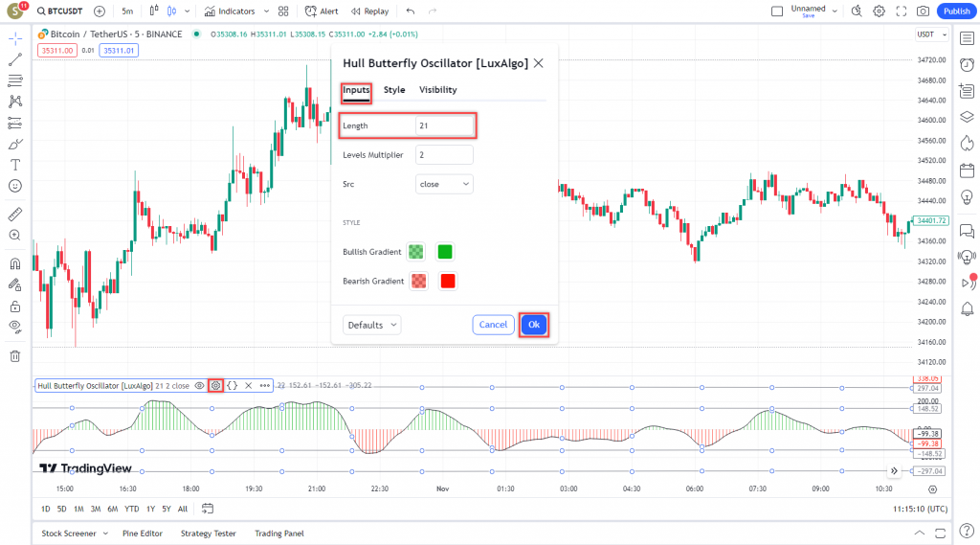The width and height of the screenshot is (980, 545).
Task: Open the calendar panel icon
Action: pos(967,170)
